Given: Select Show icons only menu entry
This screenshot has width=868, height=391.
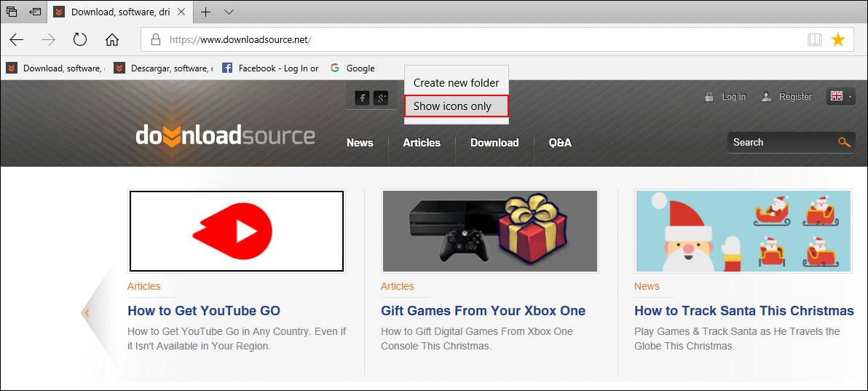Looking at the screenshot, I should click(x=456, y=106).
